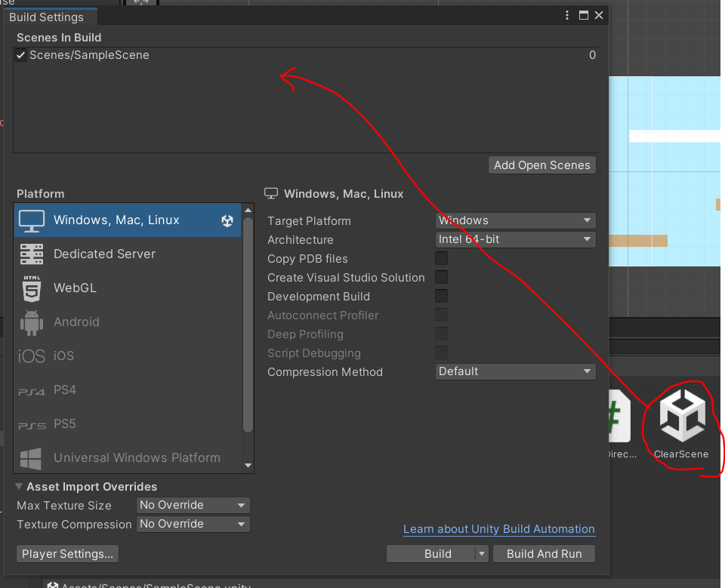Collapse the Asset Import Overrides section

point(19,487)
